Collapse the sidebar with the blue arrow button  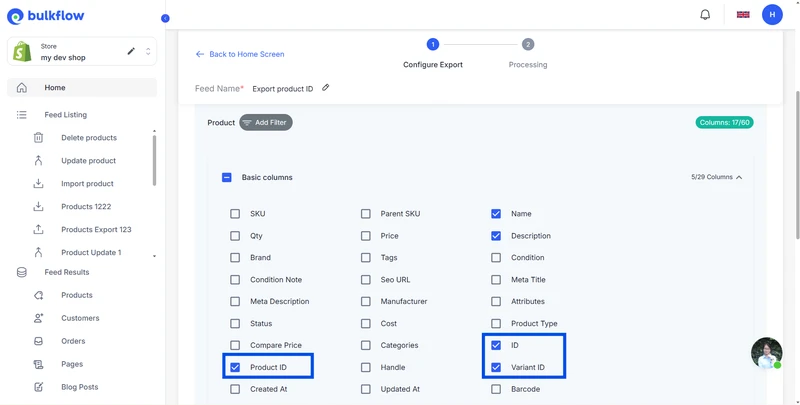point(165,18)
